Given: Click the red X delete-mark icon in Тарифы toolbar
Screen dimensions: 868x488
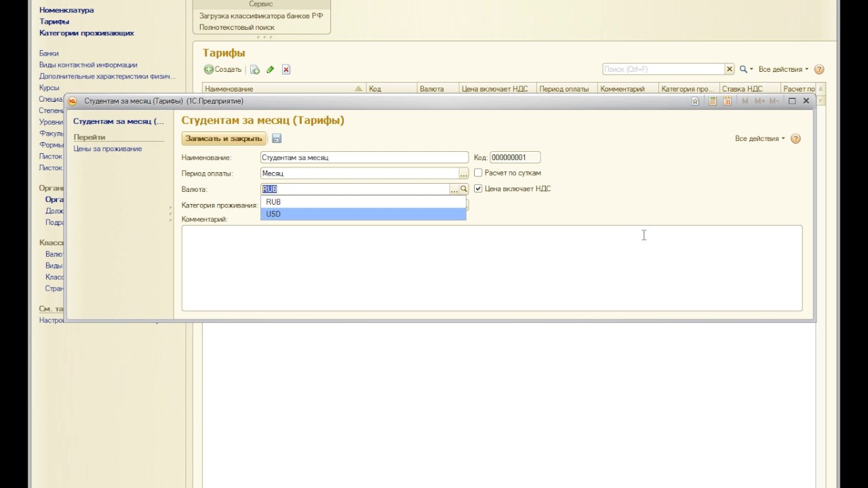Looking at the screenshot, I should pos(286,69).
